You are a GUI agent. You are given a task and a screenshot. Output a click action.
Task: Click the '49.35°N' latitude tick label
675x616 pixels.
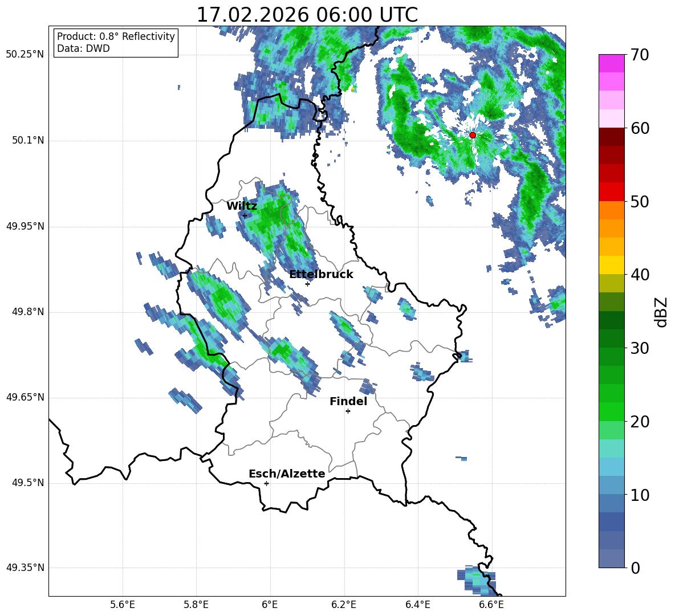point(25,568)
